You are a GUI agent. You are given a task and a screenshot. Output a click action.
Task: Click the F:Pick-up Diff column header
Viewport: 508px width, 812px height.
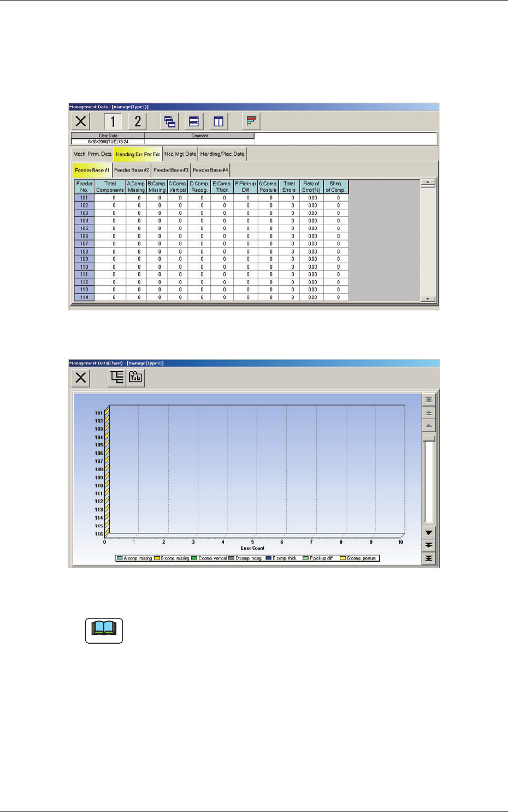(246, 187)
